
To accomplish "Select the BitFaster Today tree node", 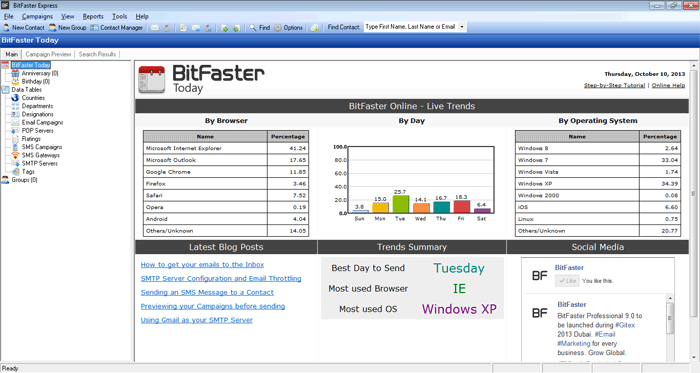I will click(x=31, y=65).
